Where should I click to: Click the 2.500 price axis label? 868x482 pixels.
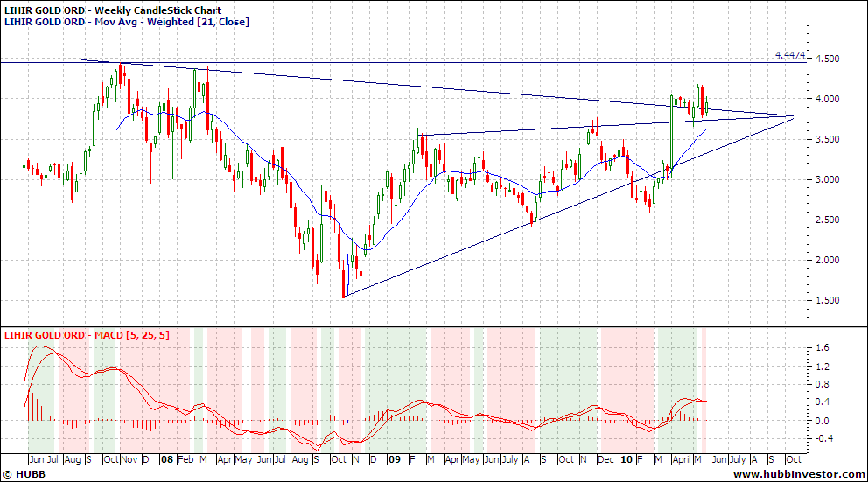(x=827, y=220)
